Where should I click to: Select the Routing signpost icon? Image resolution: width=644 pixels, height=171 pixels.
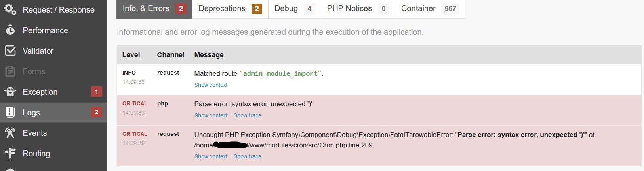pos(10,154)
